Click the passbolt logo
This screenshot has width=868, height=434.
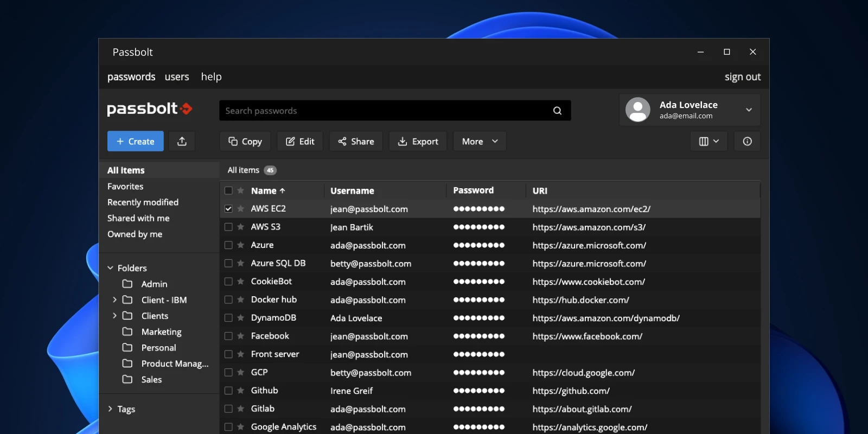coord(150,109)
